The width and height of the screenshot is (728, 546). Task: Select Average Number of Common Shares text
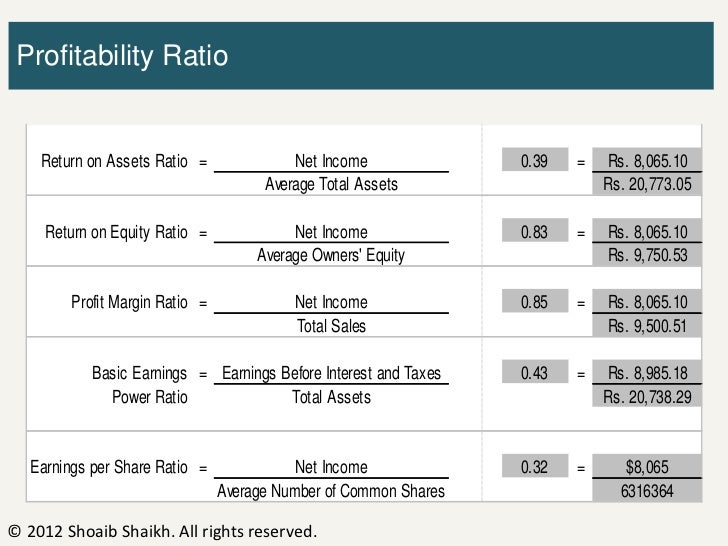[331, 491]
